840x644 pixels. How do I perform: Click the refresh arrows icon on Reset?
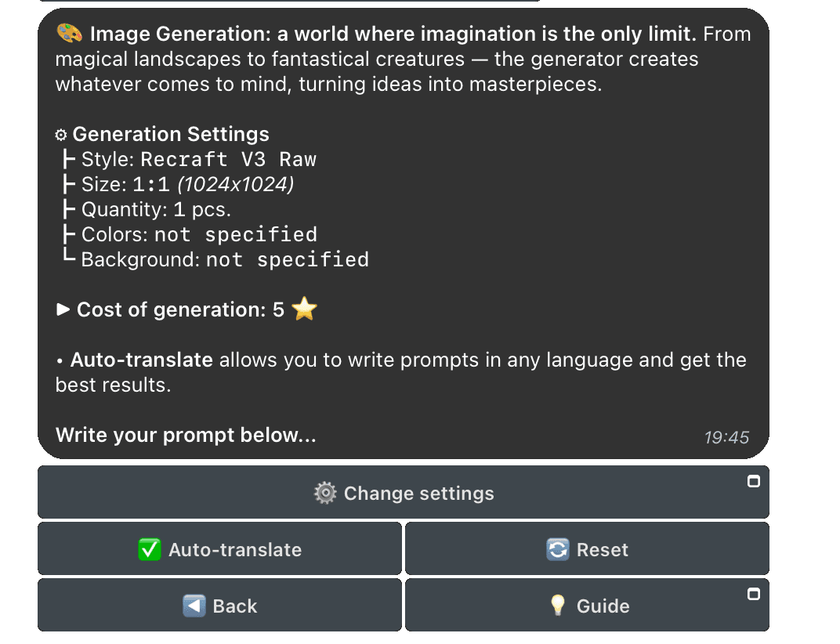click(x=557, y=549)
